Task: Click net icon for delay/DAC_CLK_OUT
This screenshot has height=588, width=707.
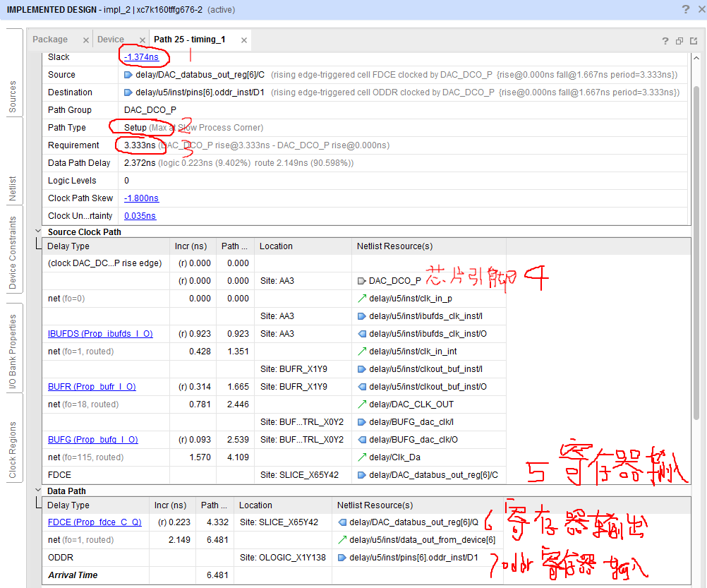Action: coord(362,404)
